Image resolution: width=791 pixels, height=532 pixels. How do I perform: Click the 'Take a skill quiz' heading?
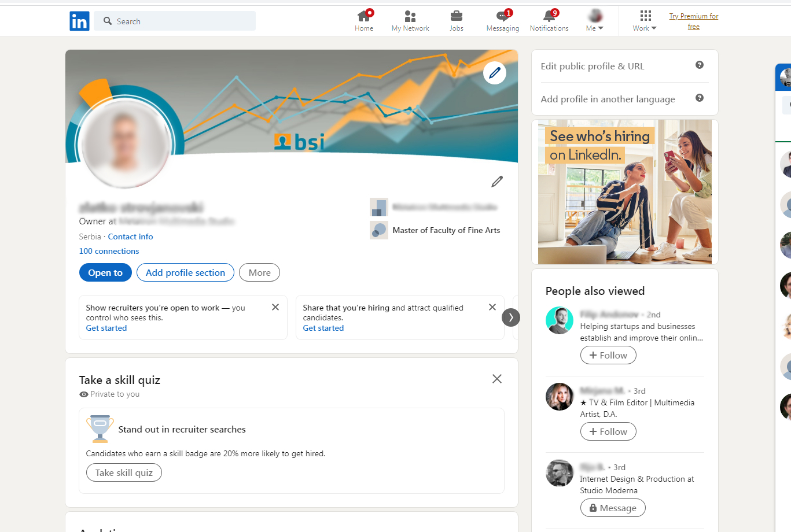(120, 380)
